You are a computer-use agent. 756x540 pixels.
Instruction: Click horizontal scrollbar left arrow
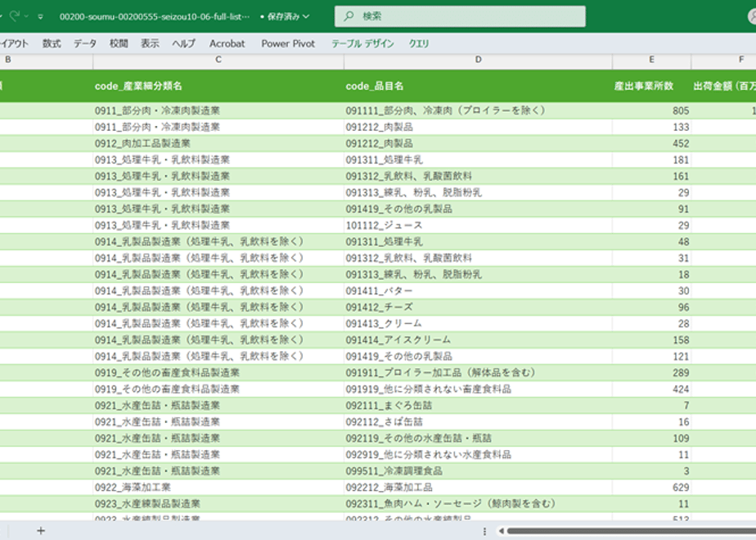501,531
